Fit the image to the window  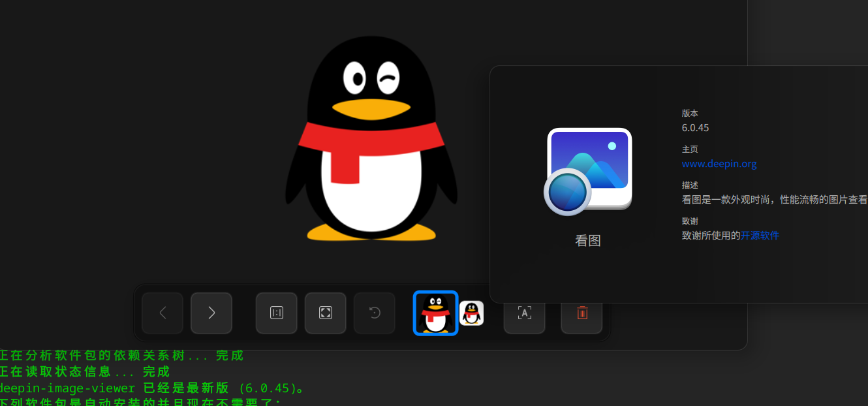[x=326, y=313]
